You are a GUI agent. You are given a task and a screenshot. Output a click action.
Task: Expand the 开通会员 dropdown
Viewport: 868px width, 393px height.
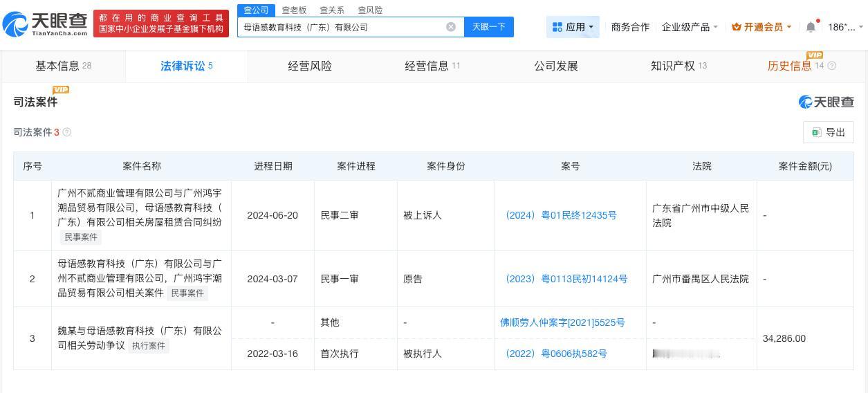click(761, 27)
